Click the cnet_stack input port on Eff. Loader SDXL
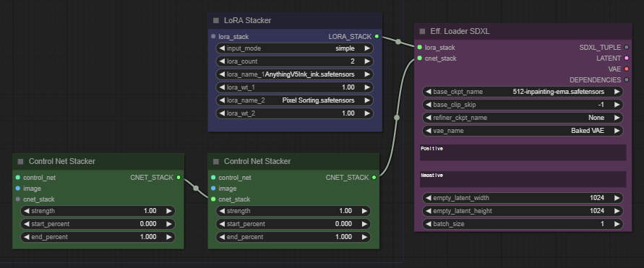The image size is (644, 268). click(419, 59)
